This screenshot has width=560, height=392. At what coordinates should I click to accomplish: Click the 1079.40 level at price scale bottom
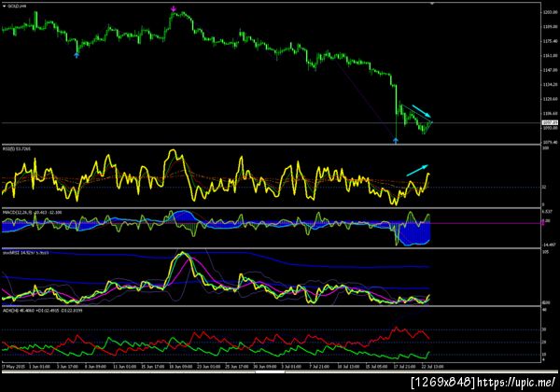[551, 142]
